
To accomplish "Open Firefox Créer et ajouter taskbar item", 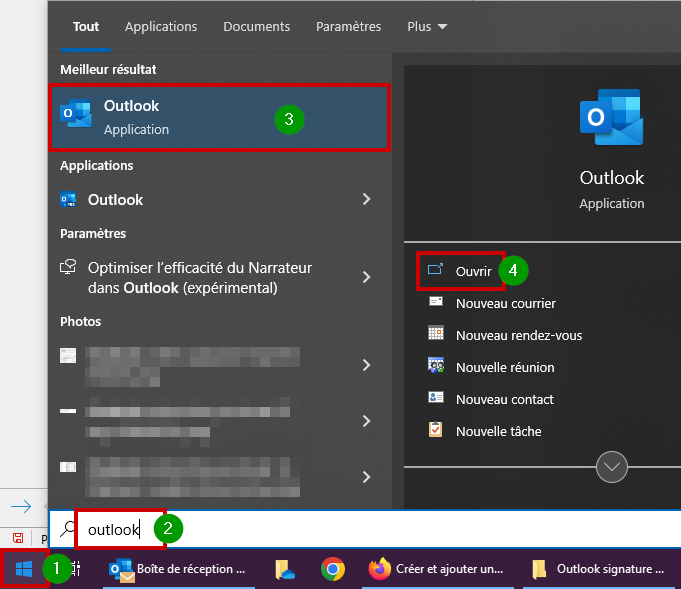I will pos(438,569).
